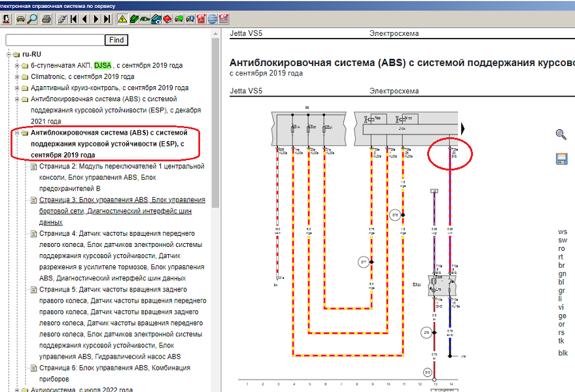Open the red book toolbar icon
Screen dimensions: 575x392
tap(167, 19)
